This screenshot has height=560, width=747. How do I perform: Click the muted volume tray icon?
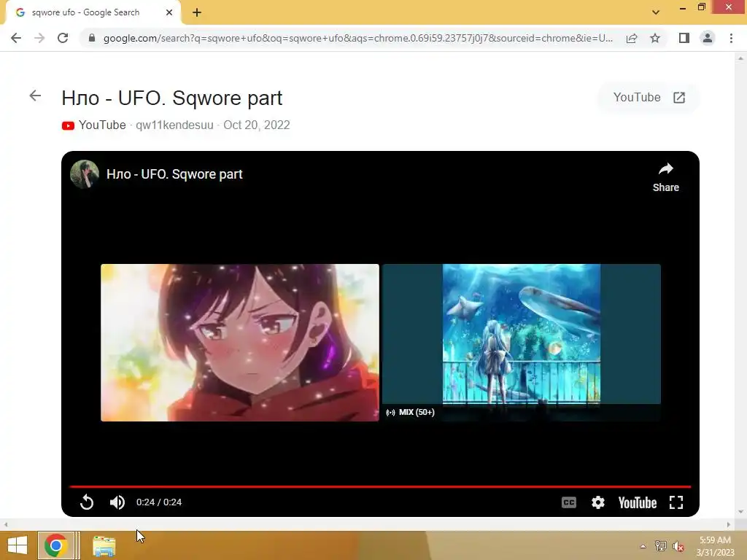pos(678,546)
